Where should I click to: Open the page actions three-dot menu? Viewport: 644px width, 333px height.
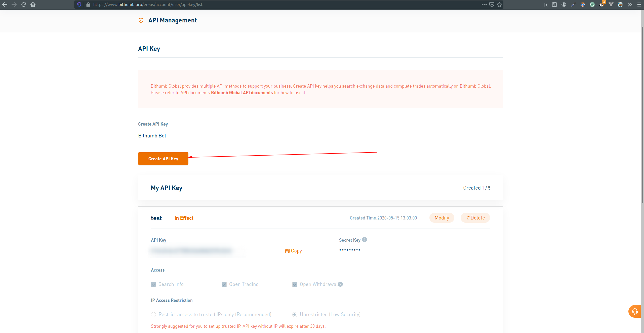click(484, 5)
